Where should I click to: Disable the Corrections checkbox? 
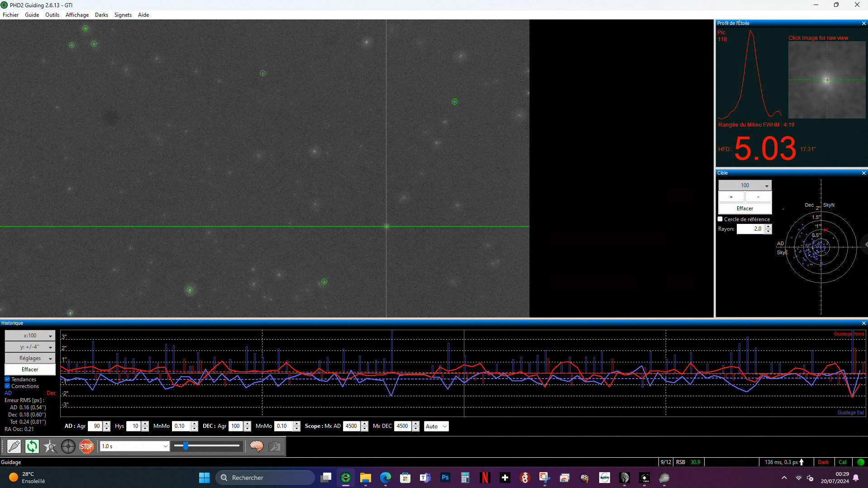pyautogui.click(x=7, y=386)
